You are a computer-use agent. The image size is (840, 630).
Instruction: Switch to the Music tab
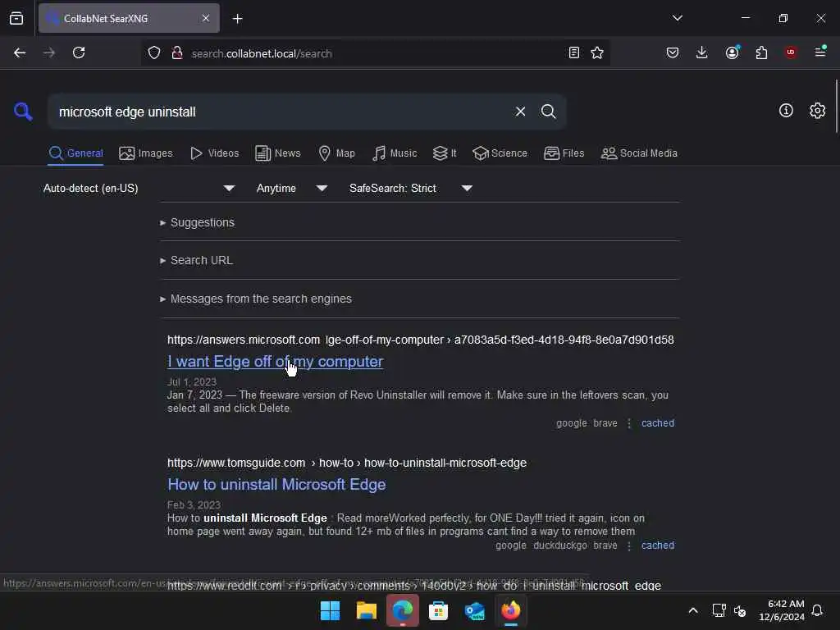[x=395, y=153]
